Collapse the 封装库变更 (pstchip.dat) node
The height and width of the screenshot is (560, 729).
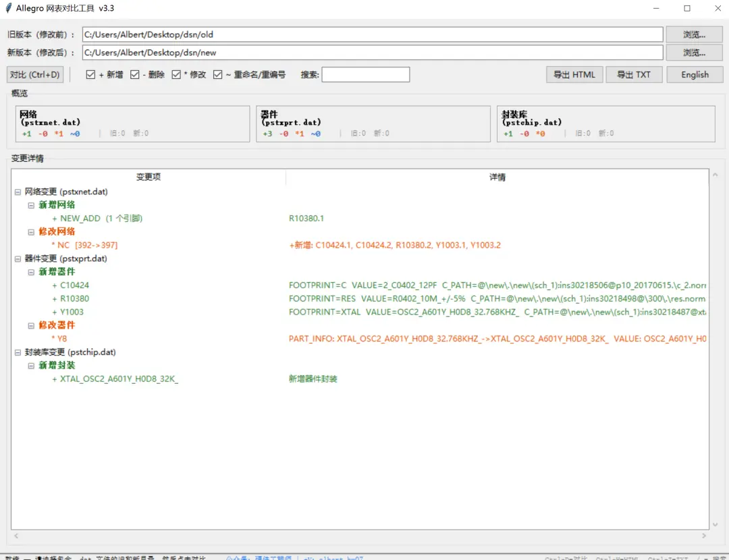point(18,352)
